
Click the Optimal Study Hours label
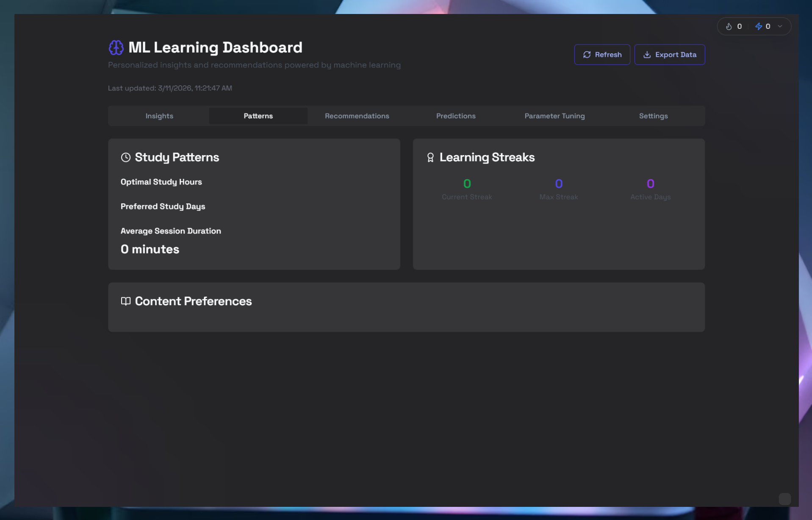coord(161,182)
